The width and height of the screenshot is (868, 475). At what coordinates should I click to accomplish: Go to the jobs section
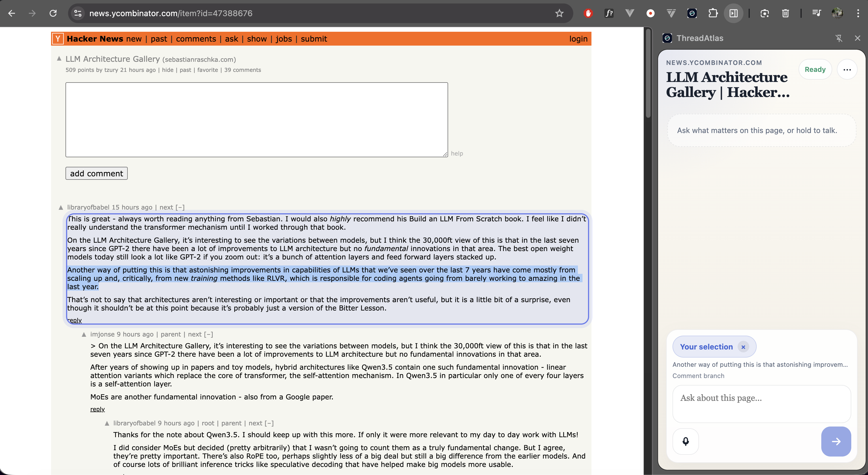click(x=284, y=39)
